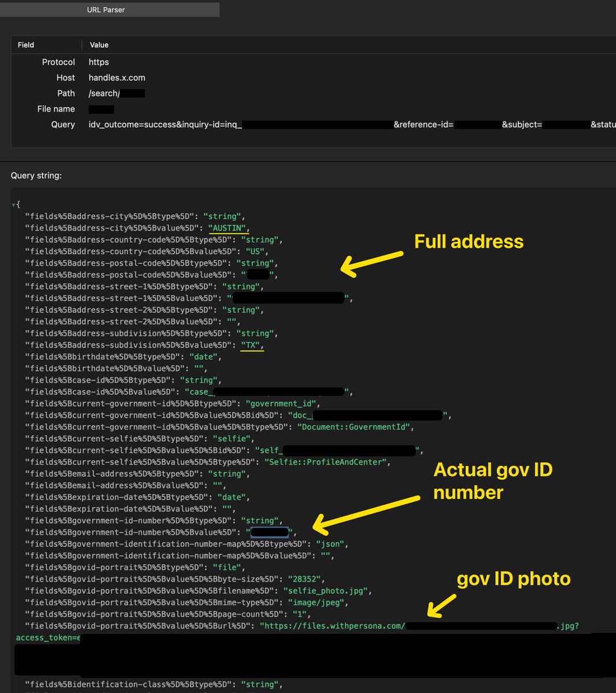Select the birthdate type key
The width and height of the screenshot is (616, 693).
point(104,357)
